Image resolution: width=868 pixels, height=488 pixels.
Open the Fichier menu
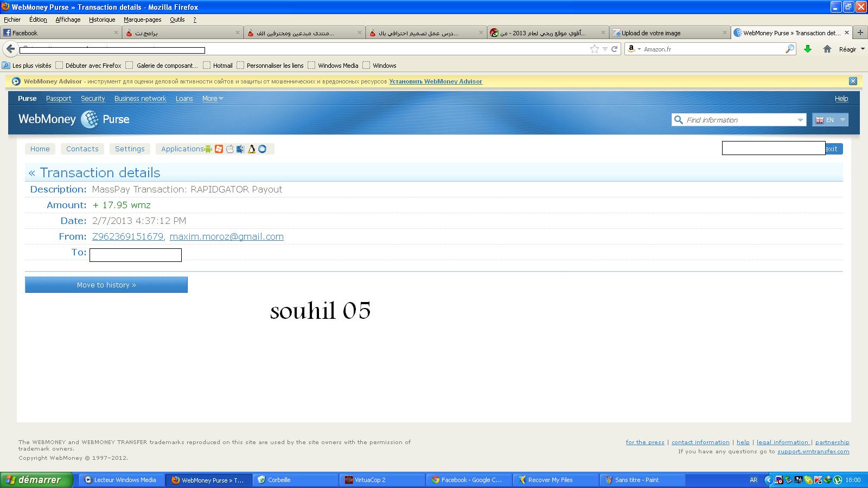pyautogui.click(x=12, y=20)
